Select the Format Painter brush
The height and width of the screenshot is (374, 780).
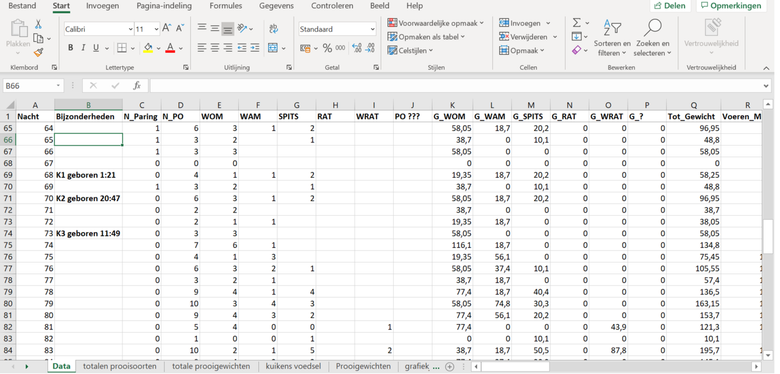38,52
